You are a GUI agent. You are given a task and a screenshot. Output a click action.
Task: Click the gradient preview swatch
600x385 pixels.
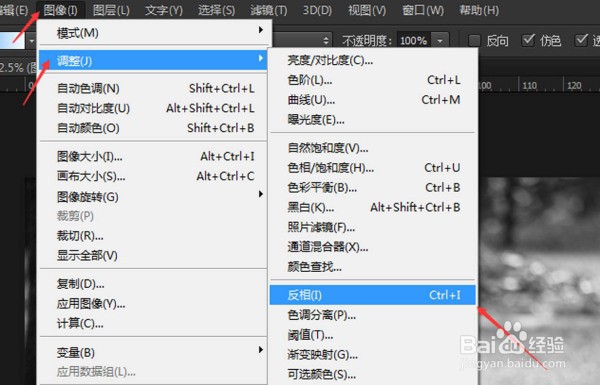[x=12, y=41]
